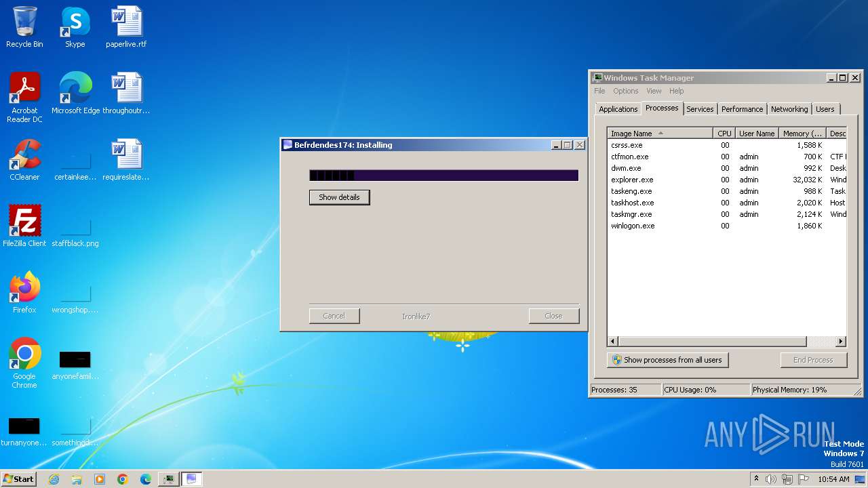Switch to the Services tab

(x=700, y=109)
